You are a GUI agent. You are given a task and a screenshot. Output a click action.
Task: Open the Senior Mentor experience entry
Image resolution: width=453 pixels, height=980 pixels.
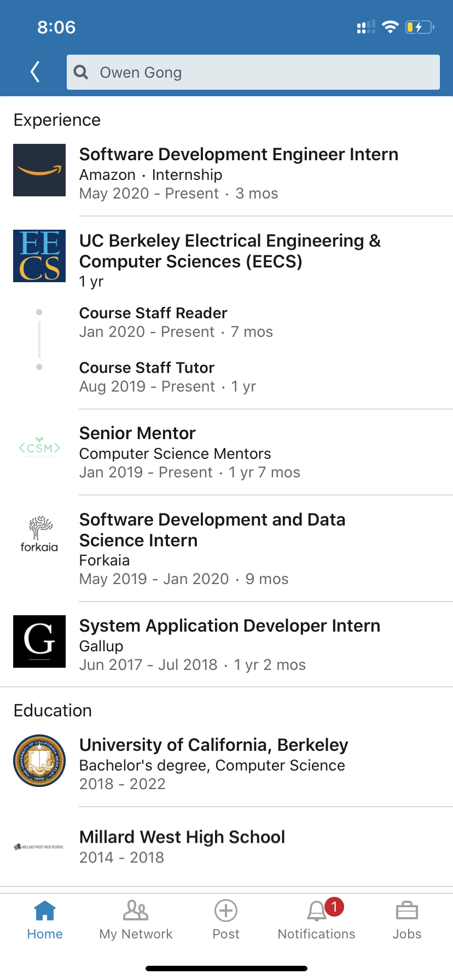(x=137, y=434)
